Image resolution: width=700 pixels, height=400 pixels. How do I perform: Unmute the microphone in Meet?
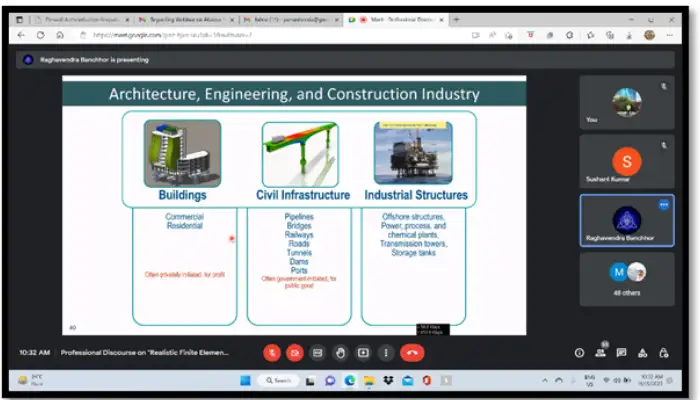click(272, 352)
